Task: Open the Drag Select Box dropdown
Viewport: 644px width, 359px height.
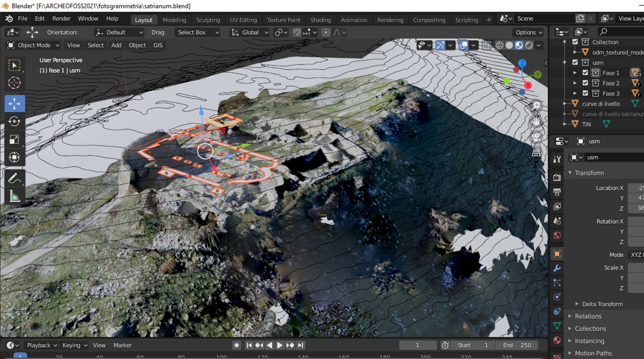Action: [x=197, y=33]
